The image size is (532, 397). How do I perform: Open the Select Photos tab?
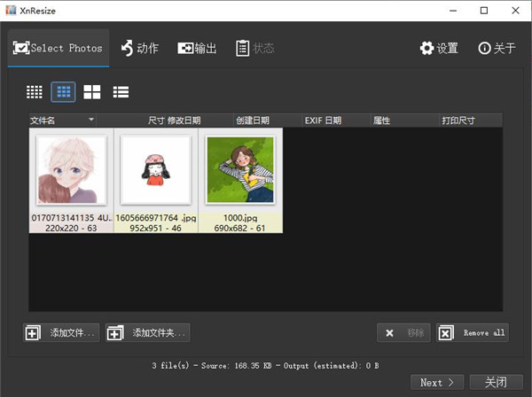tap(59, 48)
